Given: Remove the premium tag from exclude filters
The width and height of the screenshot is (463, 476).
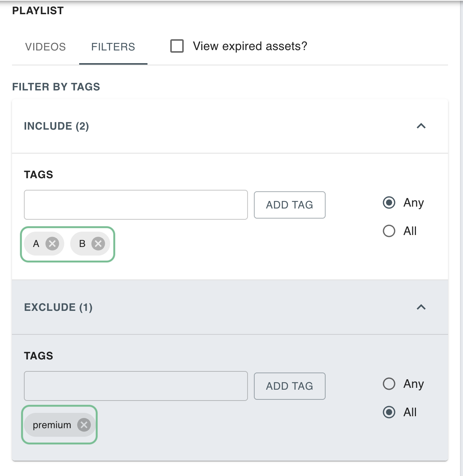Looking at the screenshot, I should (x=84, y=425).
